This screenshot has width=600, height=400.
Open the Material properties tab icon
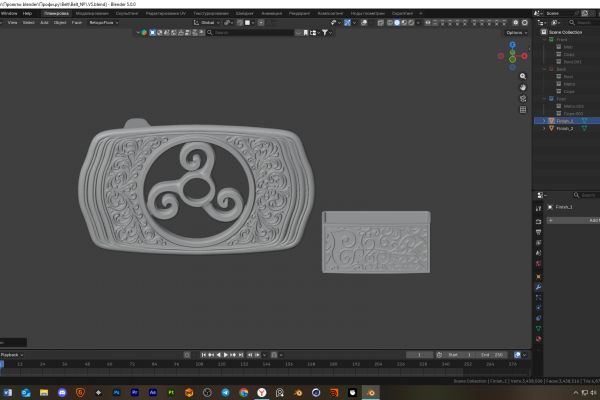538,339
